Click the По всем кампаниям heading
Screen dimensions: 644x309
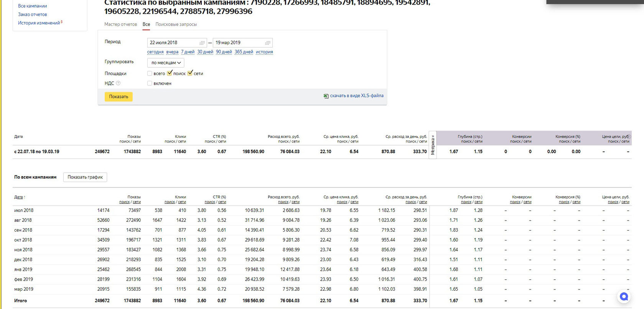35,177
